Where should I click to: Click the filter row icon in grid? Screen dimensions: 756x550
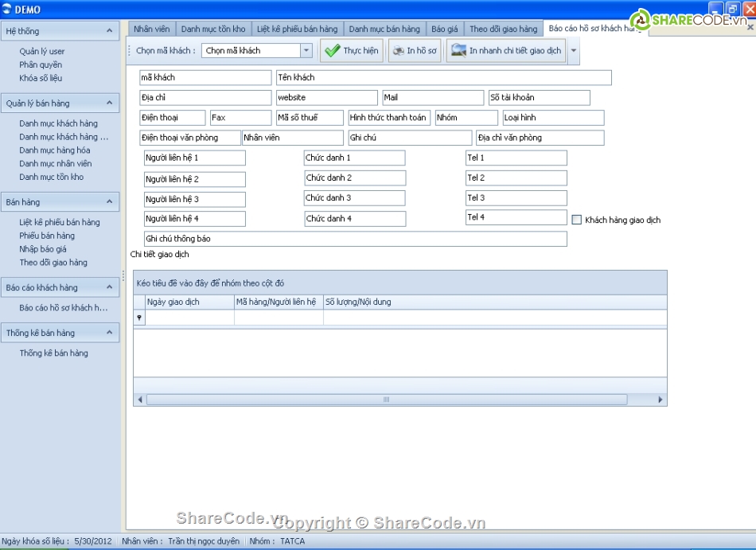tap(139, 318)
